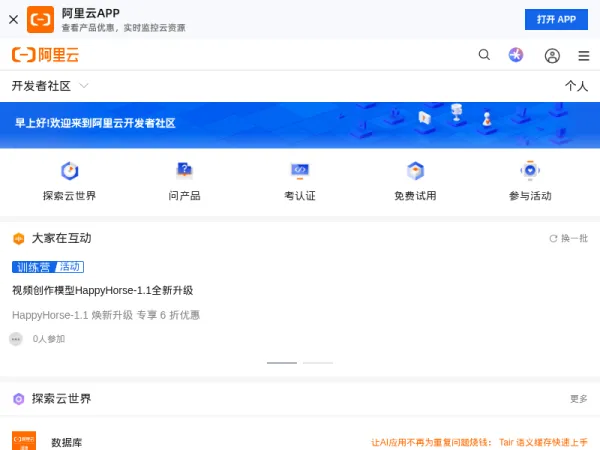Refresh with 换一批
Viewport: 600px width, 450px height.
pyautogui.click(x=569, y=238)
